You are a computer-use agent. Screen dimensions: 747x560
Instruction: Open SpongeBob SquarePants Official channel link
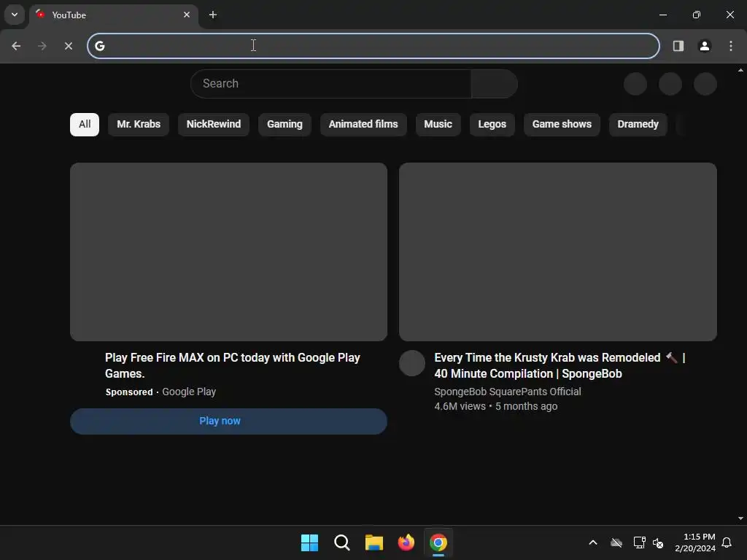(508, 392)
